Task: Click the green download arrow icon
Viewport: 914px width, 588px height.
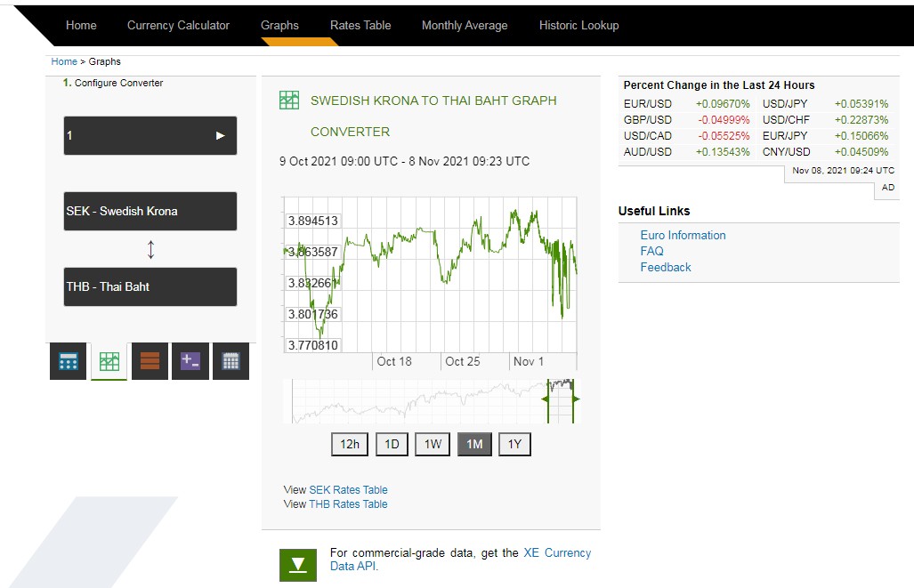Action: (298, 565)
